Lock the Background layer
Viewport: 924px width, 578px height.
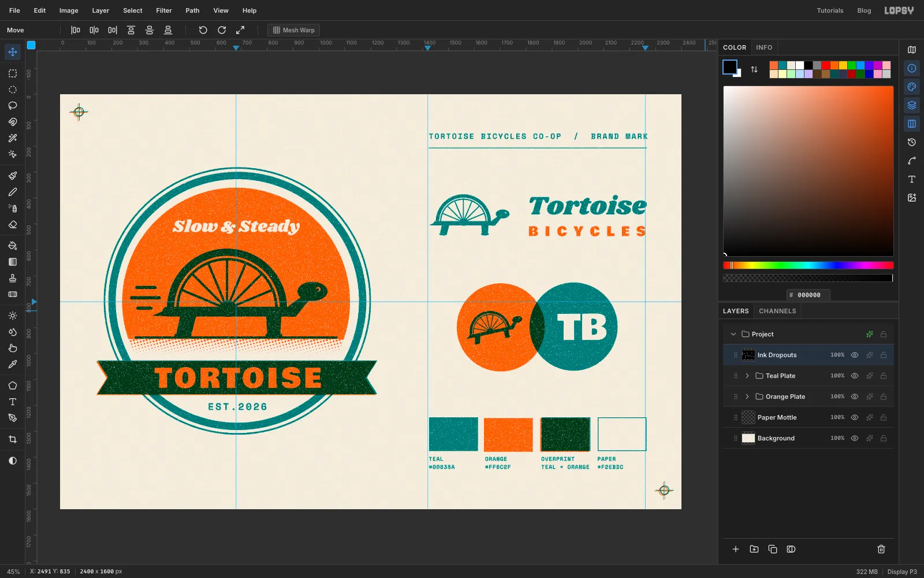coord(884,438)
